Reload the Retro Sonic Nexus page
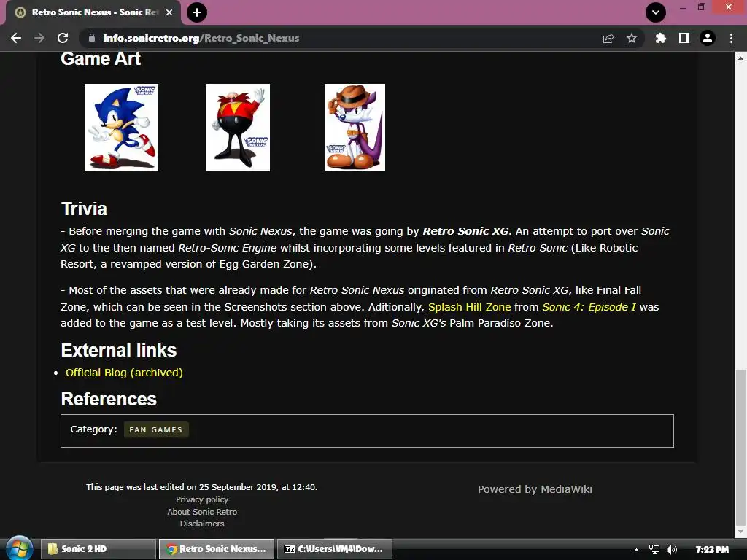747x560 pixels. 63,38
